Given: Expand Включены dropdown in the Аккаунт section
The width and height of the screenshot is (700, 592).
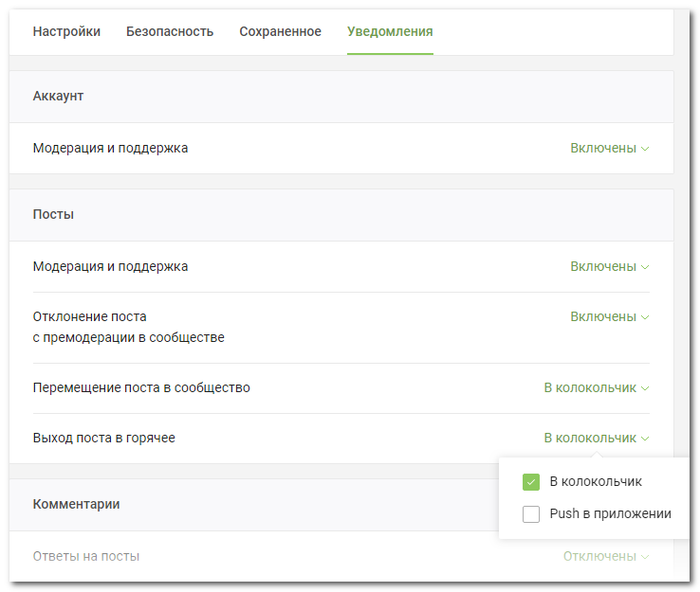Looking at the screenshot, I should pyautogui.click(x=609, y=148).
